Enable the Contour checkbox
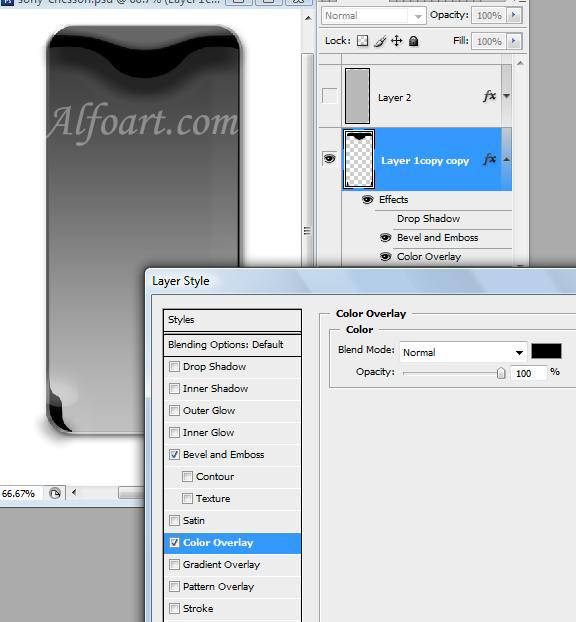This screenshot has width=576, height=622. click(x=187, y=476)
